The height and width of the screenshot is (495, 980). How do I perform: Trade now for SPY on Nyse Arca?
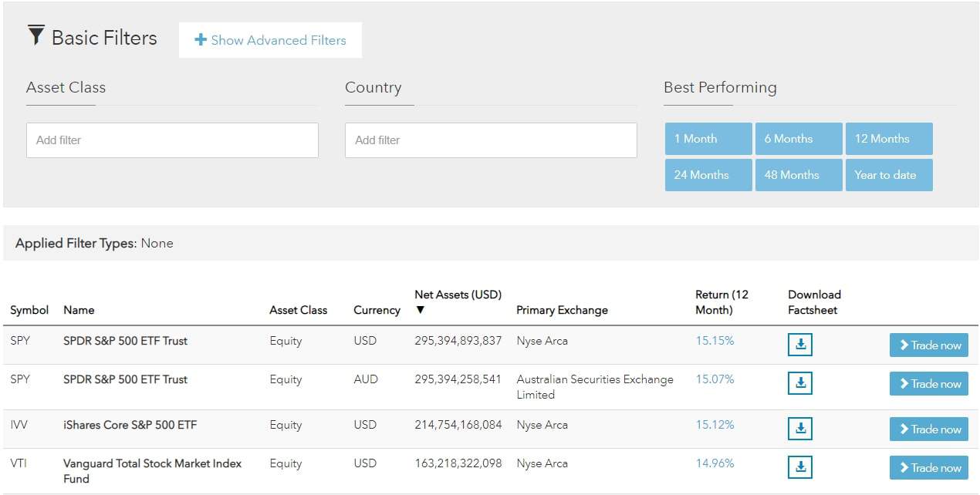click(929, 345)
